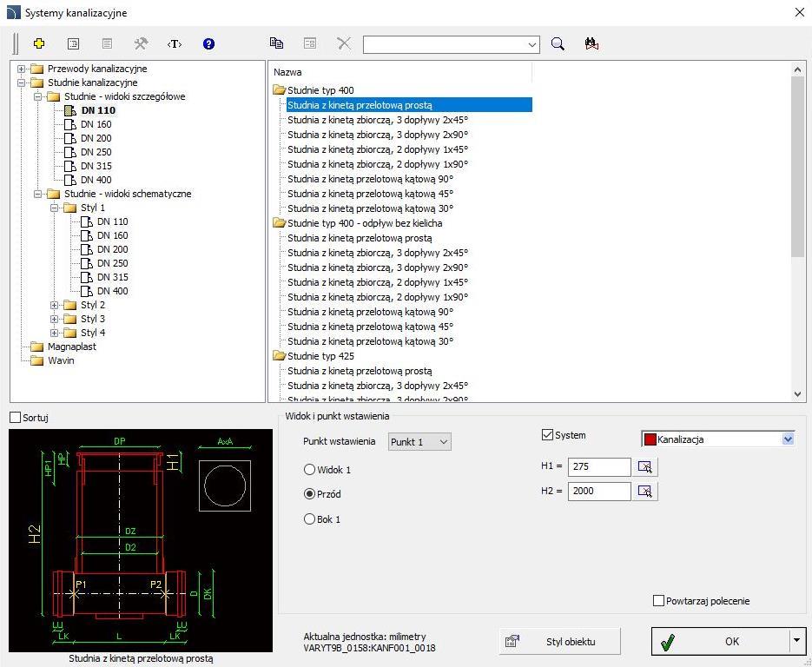Open the OK button dropdown arrow
This screenshot has height=667, width=812.
pyautogui.click(x=797, y=641)
